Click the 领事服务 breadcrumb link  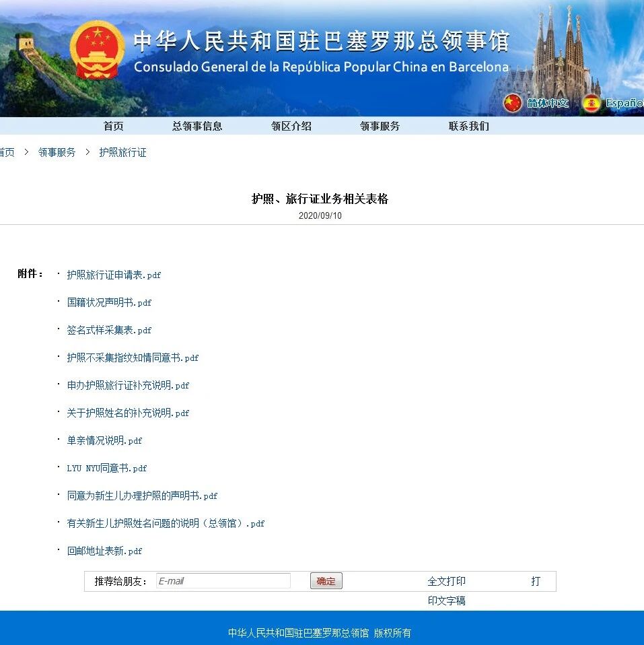tap(57, 151)
